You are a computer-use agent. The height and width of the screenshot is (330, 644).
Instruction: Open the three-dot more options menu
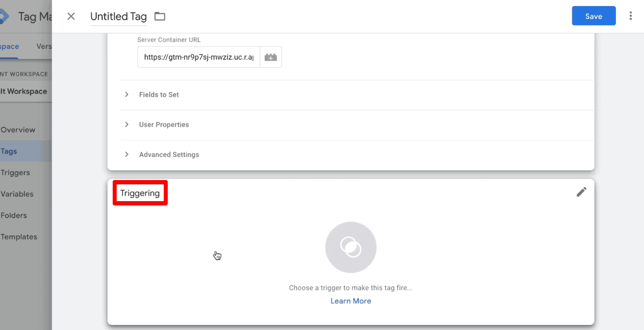tap(630, 16)
